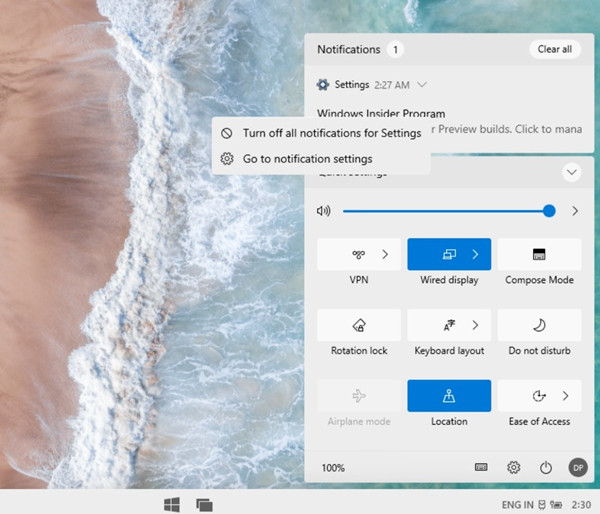600x514 pixels.
Task: Open the DP user account avatar
Action: pyautogui.click(x=577, y=467)
